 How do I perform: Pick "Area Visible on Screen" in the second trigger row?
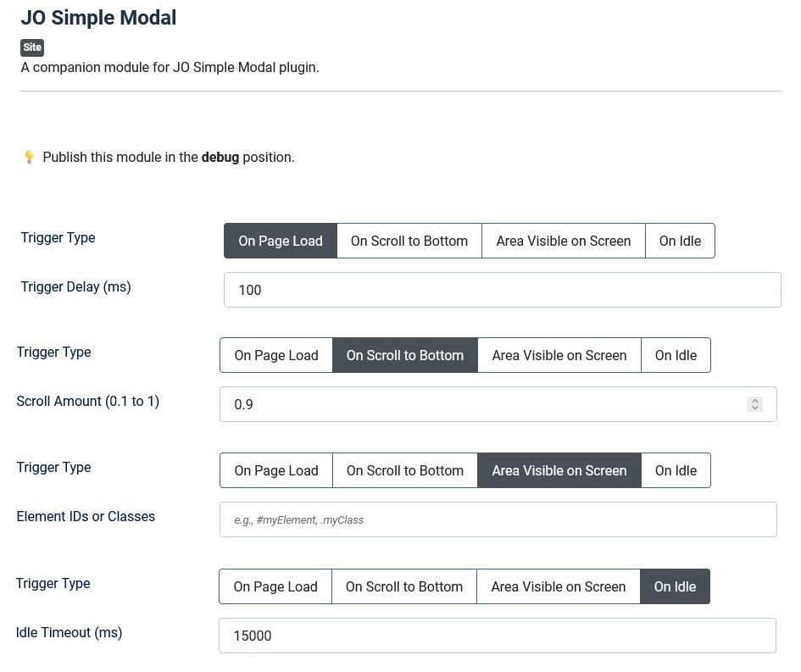559,355
